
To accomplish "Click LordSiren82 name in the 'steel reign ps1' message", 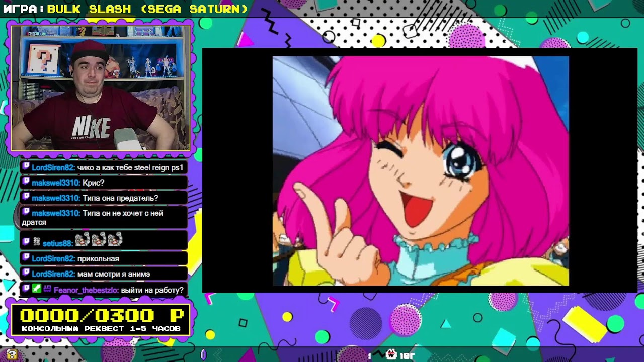I will [53, 167].
